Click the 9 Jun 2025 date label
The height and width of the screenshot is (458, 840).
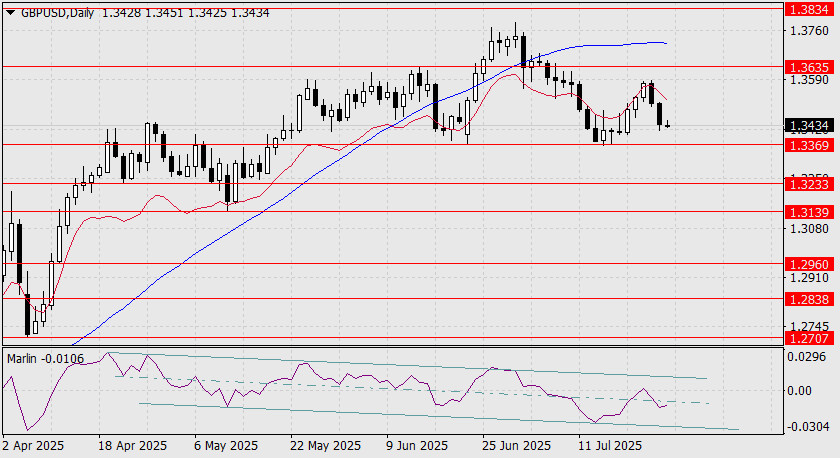pyautogui.click(x=417, y=446)
